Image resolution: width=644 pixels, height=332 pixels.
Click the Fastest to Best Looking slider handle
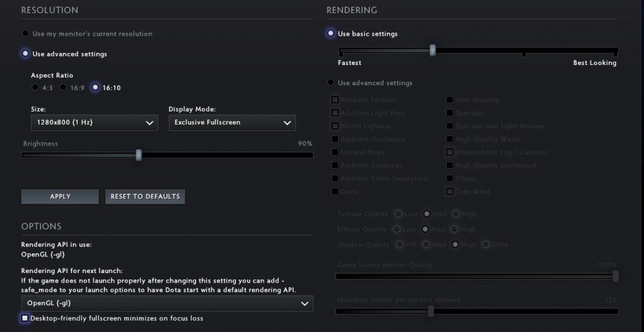pos(432,51)
